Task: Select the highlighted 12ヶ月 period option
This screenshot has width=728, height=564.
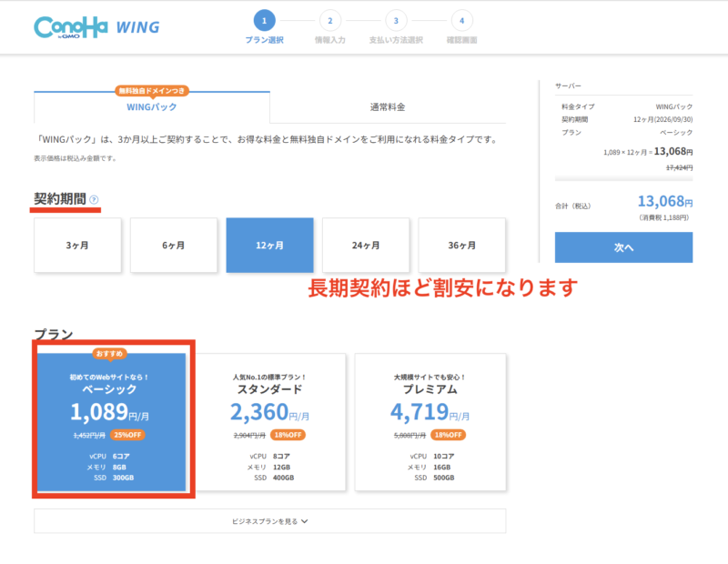Action: [x=269, y=245]
